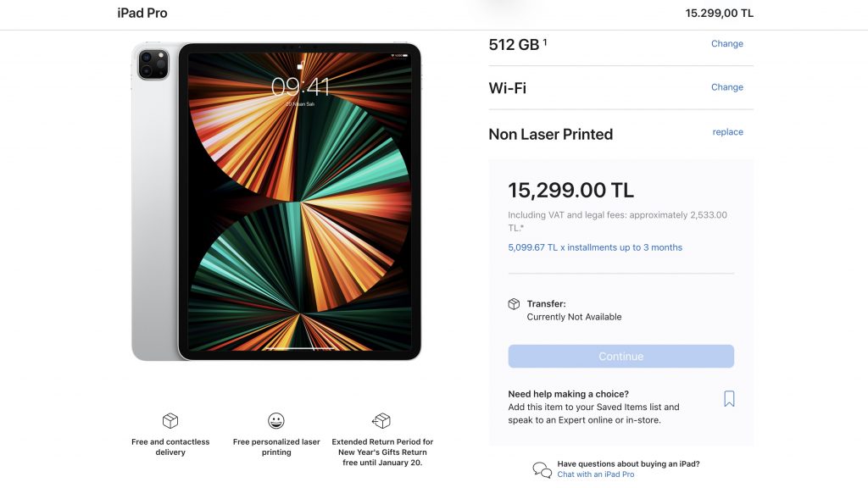The width and height of the screenshot is (868, 488).
Task: Click the Currently Not Available transfer status
Action: coord(574,317)
